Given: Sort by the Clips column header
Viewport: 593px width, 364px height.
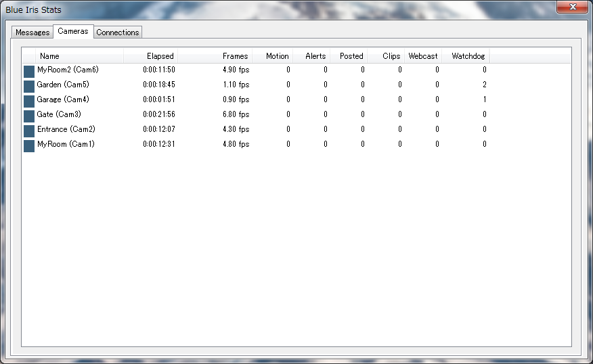Looking at the screenshot, I should (386, 56).
